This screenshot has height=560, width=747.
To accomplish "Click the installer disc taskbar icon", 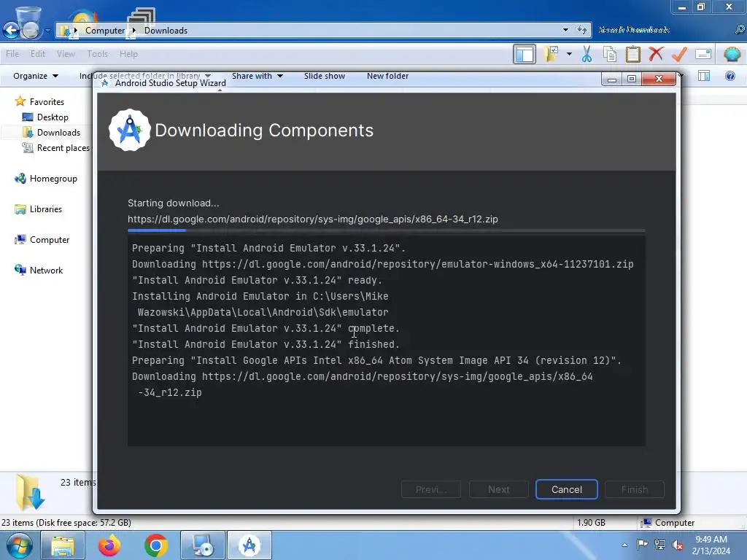I will coord(203,545).
